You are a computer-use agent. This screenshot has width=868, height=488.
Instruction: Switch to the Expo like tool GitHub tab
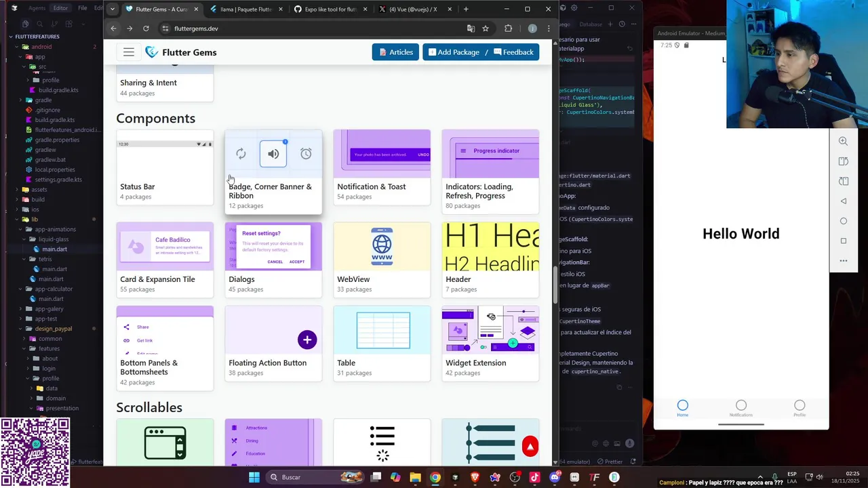tap(330, 9)
